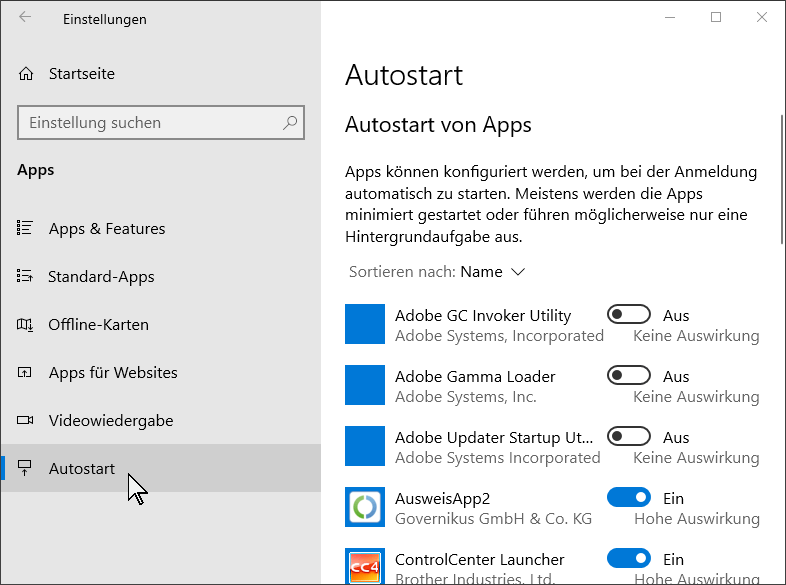Turn on Adobe Updater Startup Utility toggle
Screen dimensions: 786x585
click(629, 437)
